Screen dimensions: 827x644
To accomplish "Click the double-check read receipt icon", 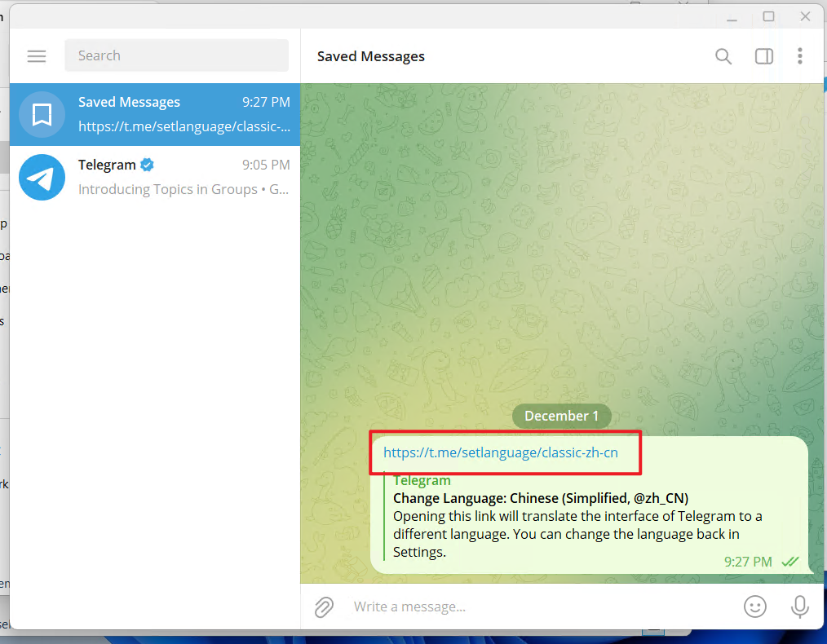I will click(790, 562).
